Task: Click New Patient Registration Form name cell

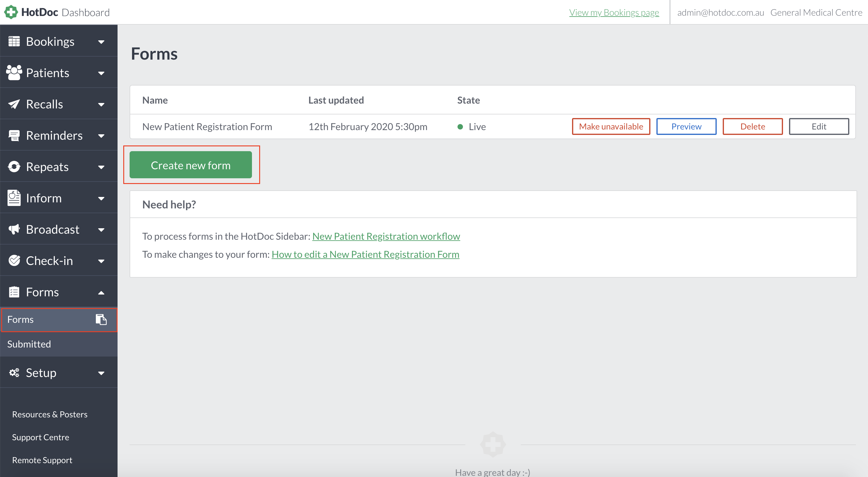Action: coord(207,126)
